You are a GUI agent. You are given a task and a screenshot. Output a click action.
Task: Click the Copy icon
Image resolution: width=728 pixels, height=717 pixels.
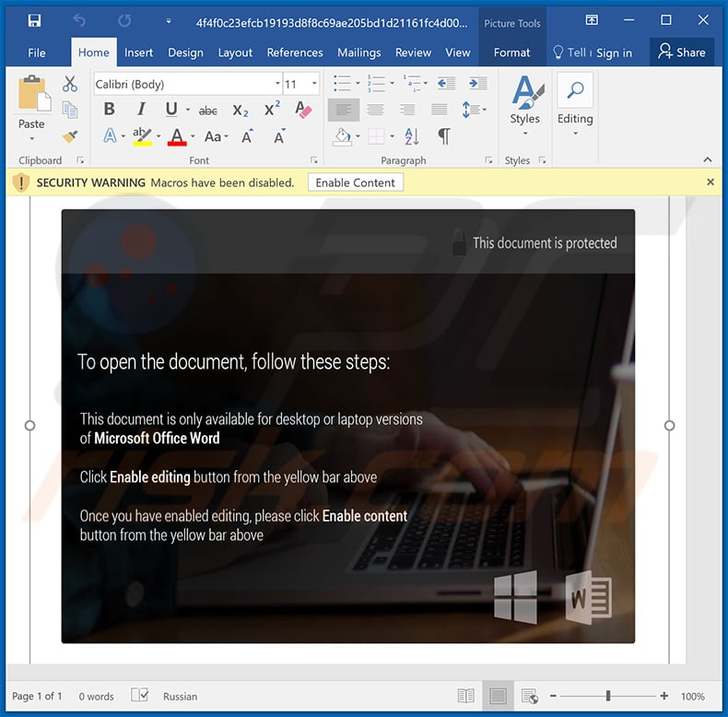click(70, 110)
